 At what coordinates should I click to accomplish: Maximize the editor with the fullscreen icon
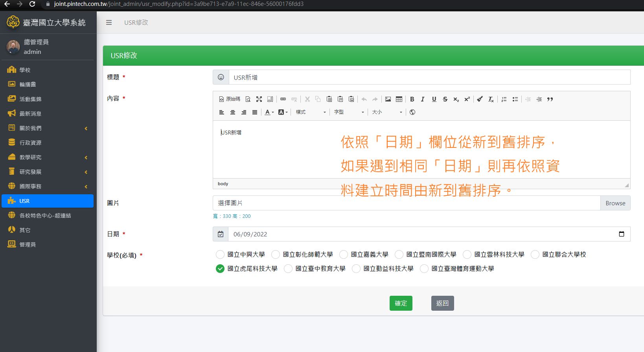pyautogui.click(x=259, y=99)
